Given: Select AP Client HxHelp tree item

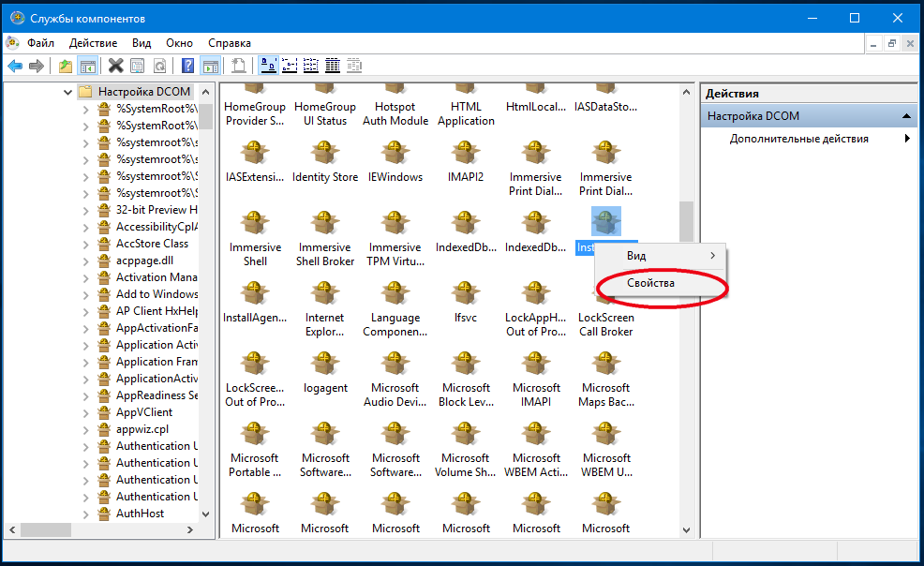Looking at the screenshot, I should coord(156,311).
